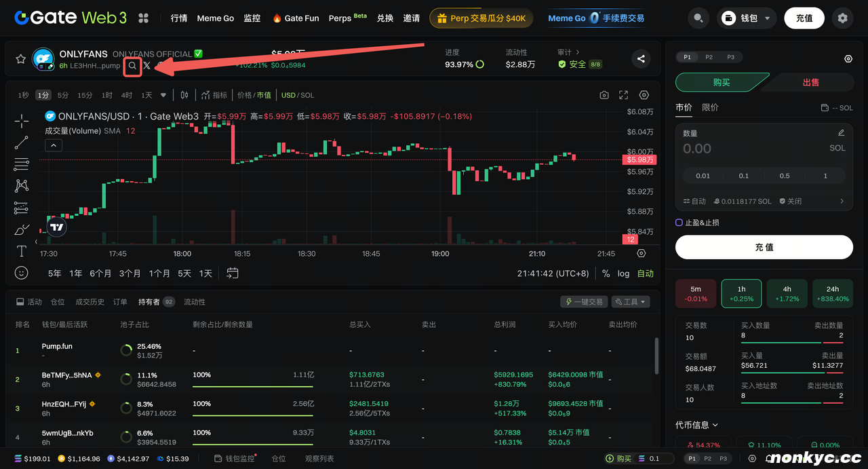
Task: Select the P2 preset in trade panel
Action: tap(709, 57)
